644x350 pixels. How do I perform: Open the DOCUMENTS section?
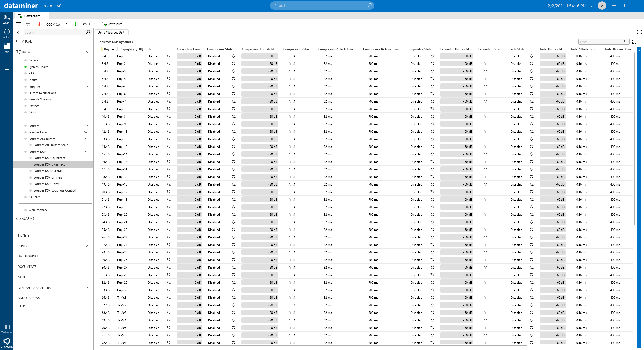click(x=27, y=266)
